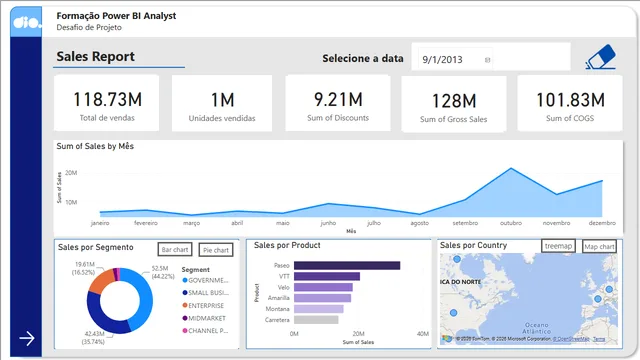
Task: Click the 19.61M (16.52%) donut label
Action: 84,268
